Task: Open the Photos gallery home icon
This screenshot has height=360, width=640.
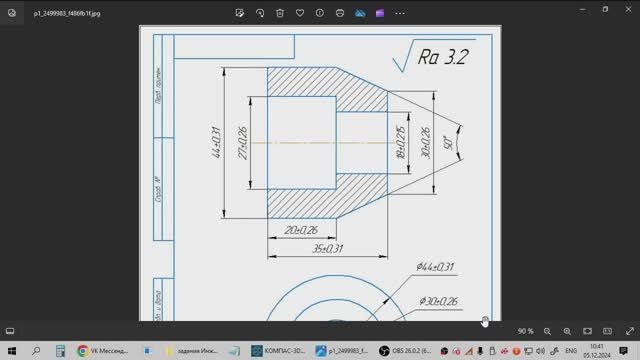Action: (12, 13)
